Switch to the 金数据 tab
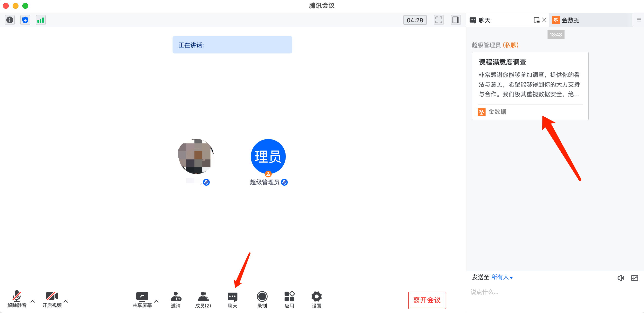The width and height of the screenshot is (644, 313). coord(567,20)
